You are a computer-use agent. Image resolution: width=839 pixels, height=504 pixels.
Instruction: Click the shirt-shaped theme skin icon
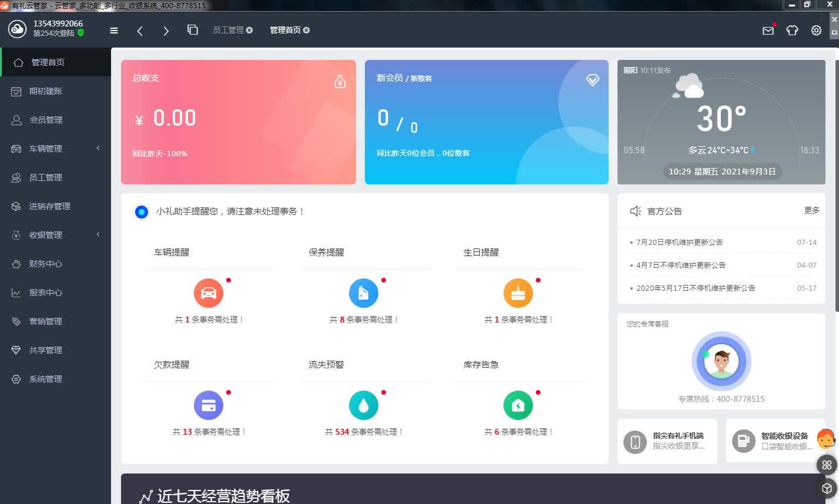(x=791, y=30)
